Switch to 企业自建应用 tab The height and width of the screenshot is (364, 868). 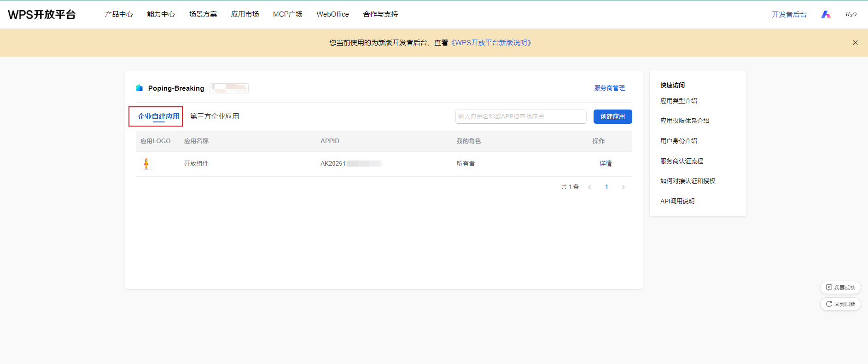point(158,116)
